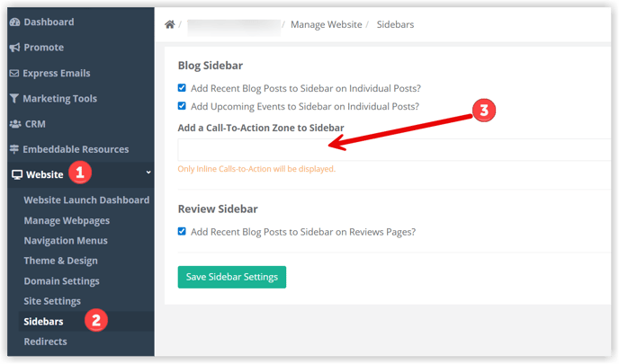The width and height of the screenshot is (619, 364).
Task: Click the Express Emails envelope icon
Action: tap(14, 73)
